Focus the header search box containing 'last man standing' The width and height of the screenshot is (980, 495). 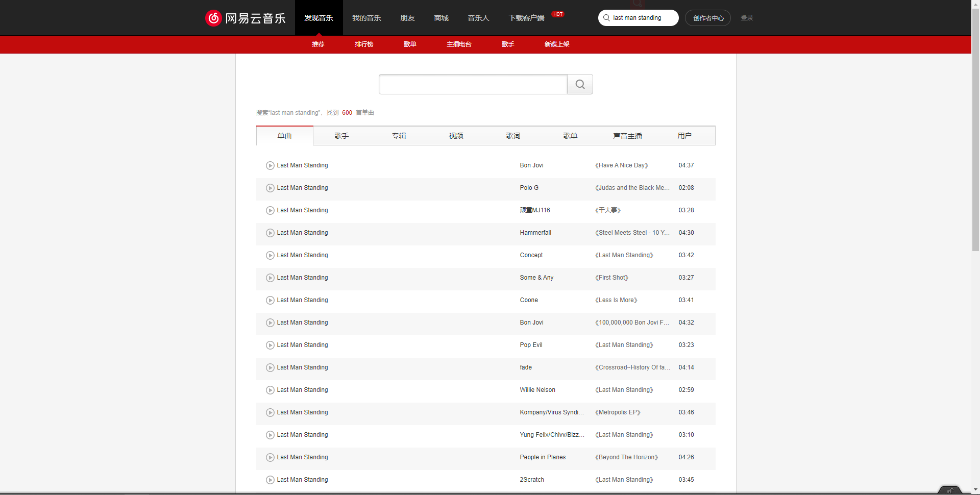click(639, 18)
